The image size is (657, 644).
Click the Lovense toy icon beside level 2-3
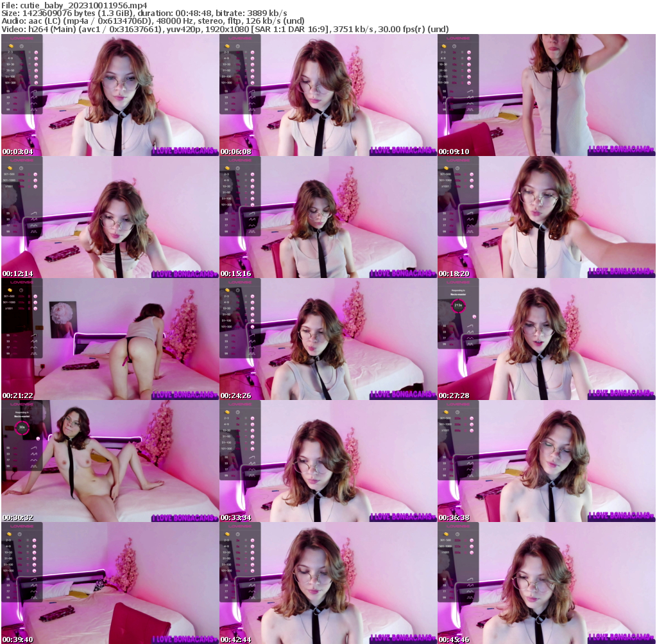(36, 52)
